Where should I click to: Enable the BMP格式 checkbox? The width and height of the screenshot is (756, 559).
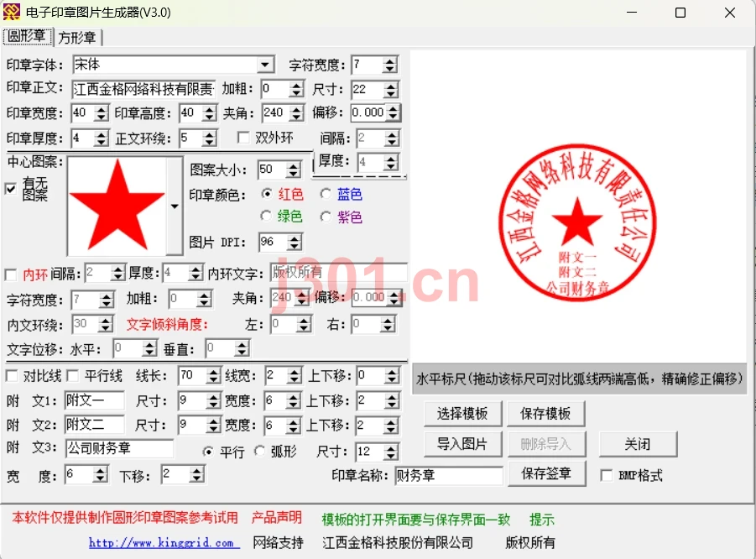607,476
